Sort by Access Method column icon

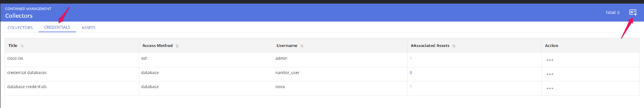177,46
